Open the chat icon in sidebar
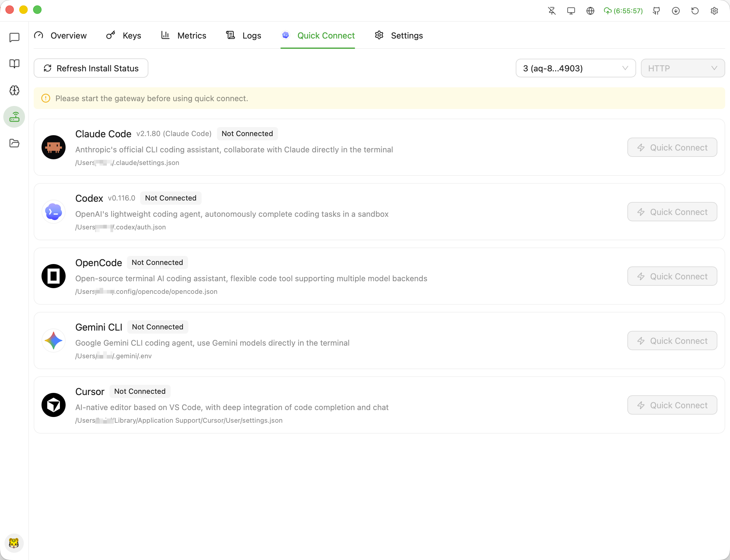The height and width of the screenshot is (560, 730). coord(14,37)
